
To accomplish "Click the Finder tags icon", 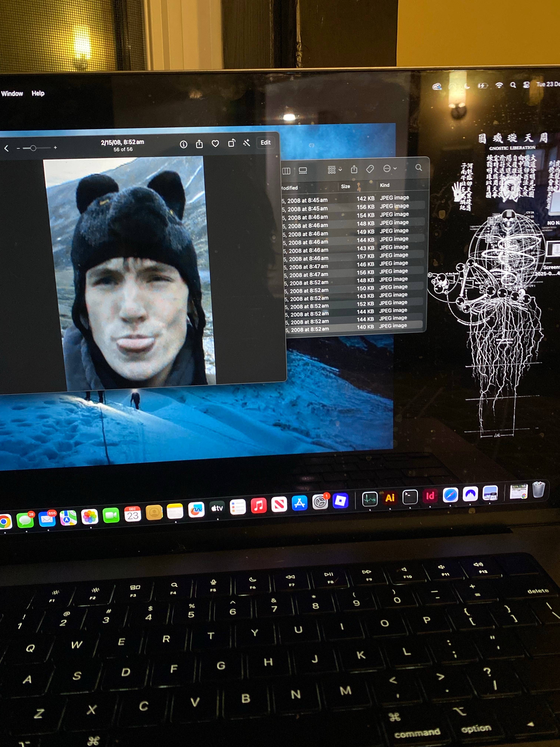I will [370, 169].
